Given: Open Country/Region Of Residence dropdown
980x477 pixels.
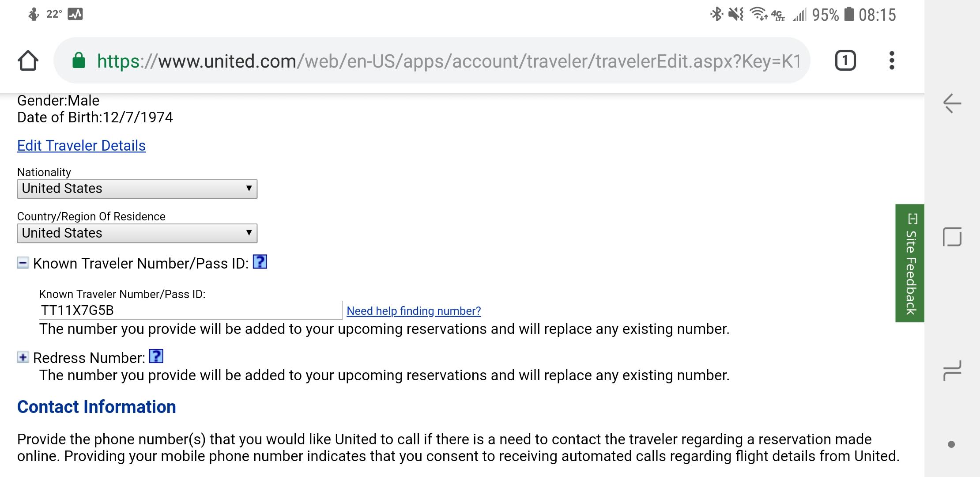Looking at the screenshot, I should tap(137, 233).
